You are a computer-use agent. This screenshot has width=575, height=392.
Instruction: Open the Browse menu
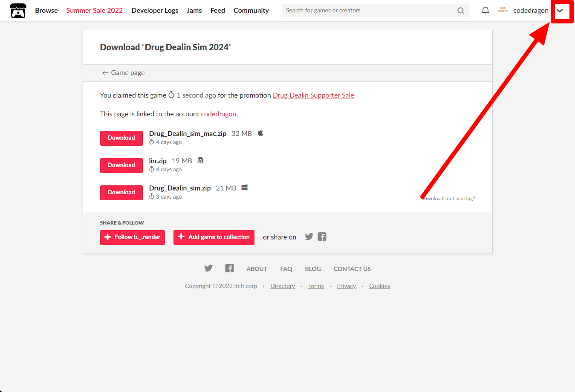(x=46, y=11)
